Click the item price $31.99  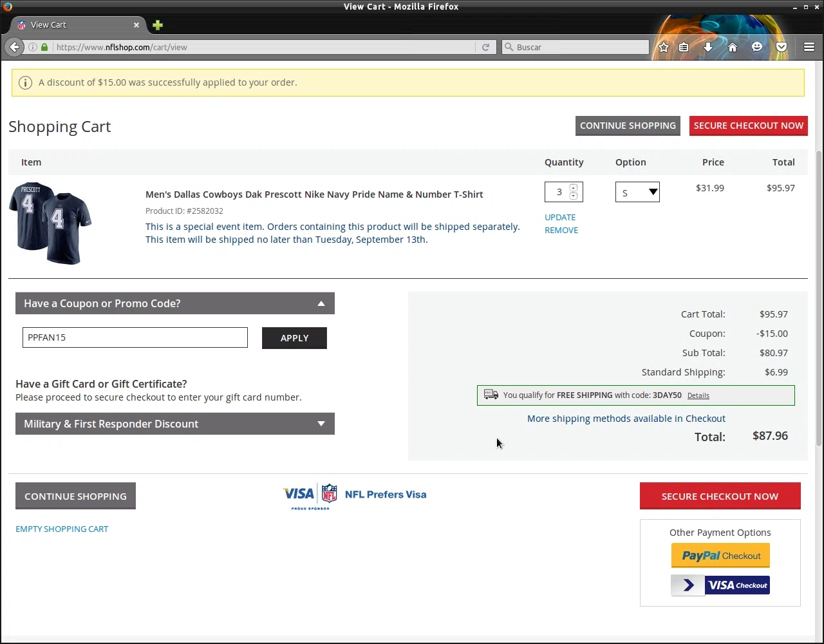click(x=710, y=188)
